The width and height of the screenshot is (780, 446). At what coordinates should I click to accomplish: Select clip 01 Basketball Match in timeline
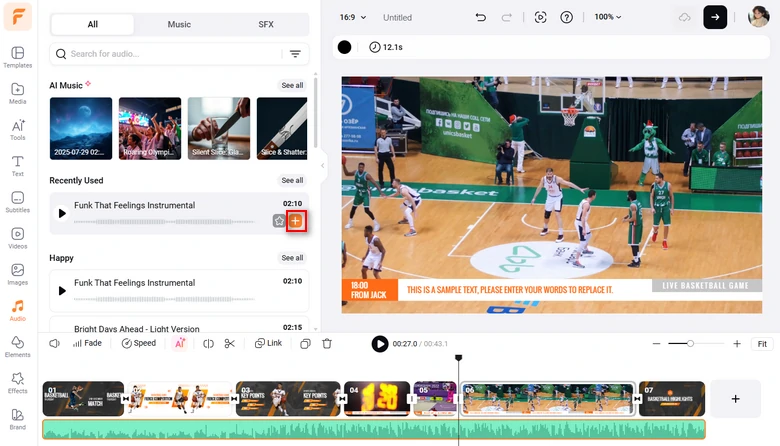pyautogui.click(x=83, y=399)
